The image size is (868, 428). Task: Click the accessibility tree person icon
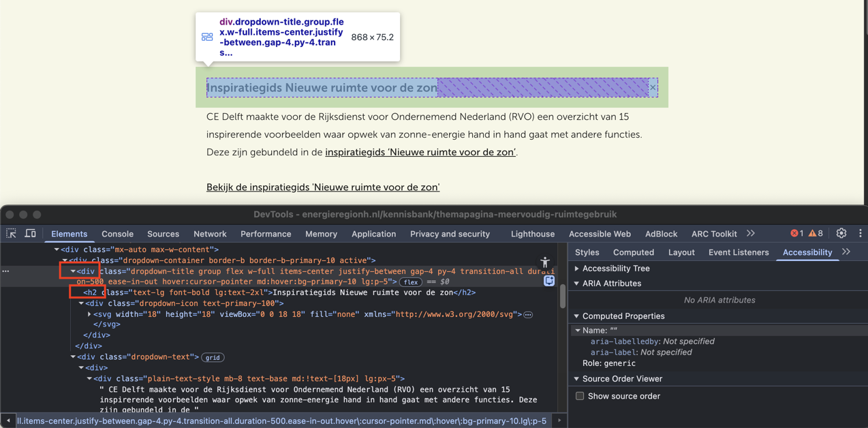[545, 262]
